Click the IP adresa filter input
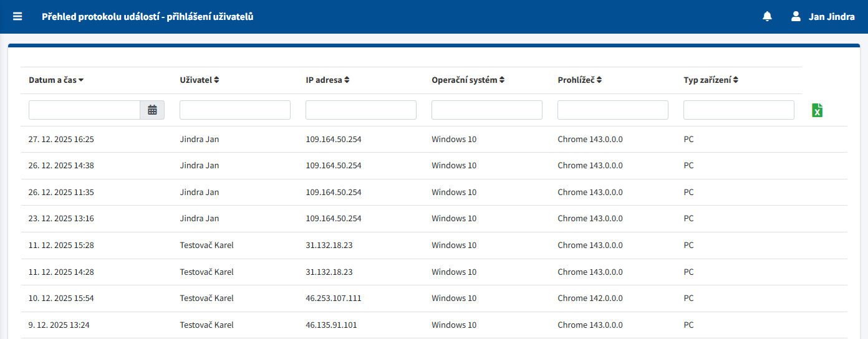The width and height of the screenshot is (868, 339). coord(360,110)
